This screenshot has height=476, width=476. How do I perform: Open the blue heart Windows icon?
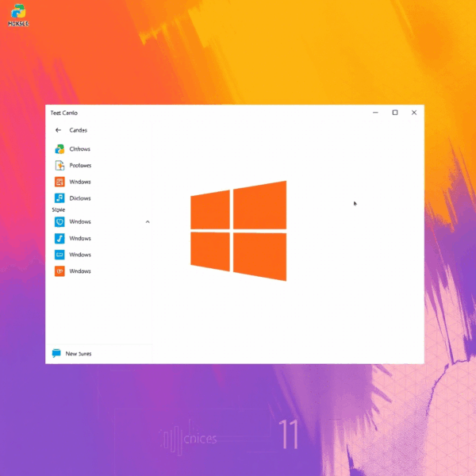59,222
